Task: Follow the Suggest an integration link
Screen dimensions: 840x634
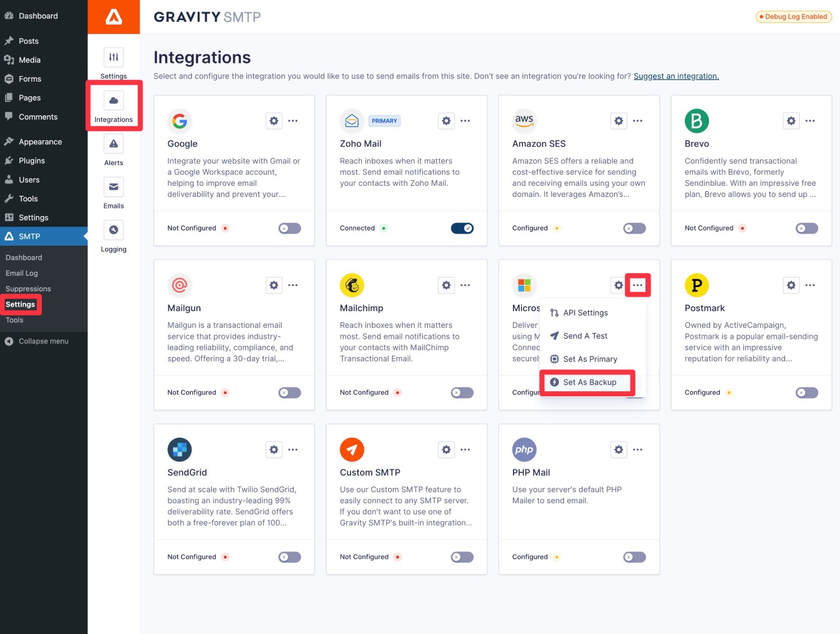Action: [x=676, y=76]
